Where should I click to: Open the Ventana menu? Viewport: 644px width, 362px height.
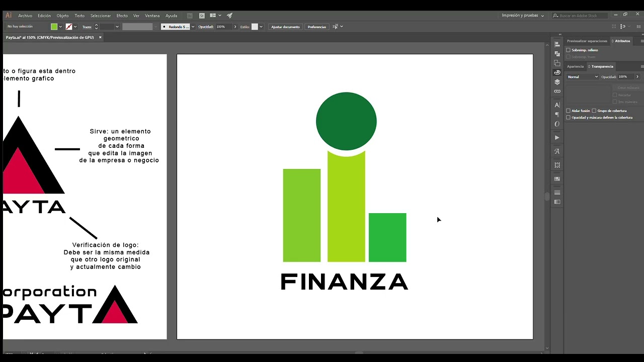pos(152,16)
